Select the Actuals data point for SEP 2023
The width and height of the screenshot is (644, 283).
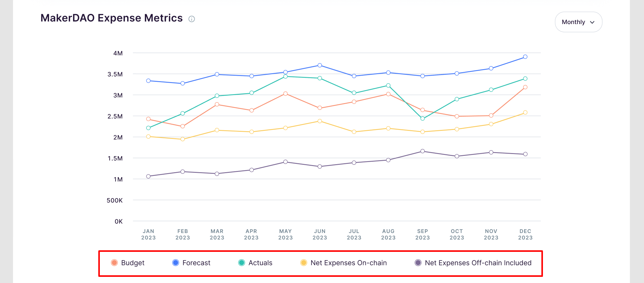coord(422,119)
